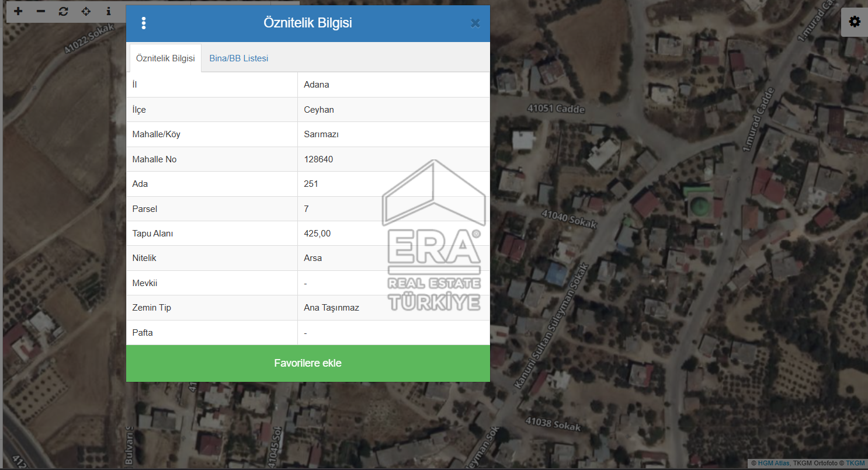Select the Sarımazı neighborhood value
Screen dimensions: 868x470
click(x=321, y=134)
